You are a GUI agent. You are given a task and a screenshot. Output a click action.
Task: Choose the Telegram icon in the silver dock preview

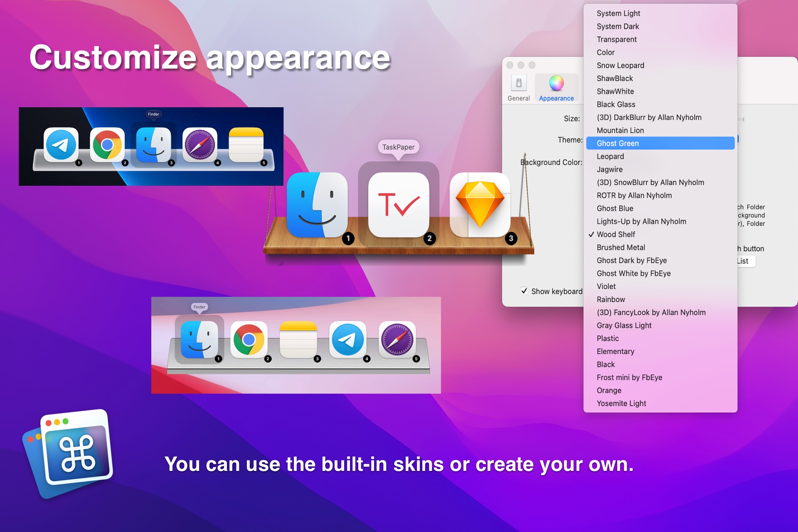[348, 340]
